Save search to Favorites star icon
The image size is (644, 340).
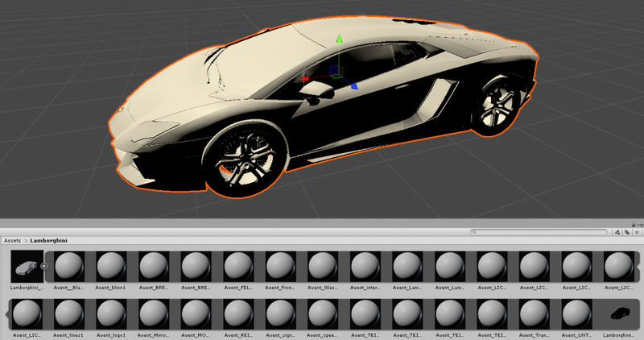pyautogui.click(x=637, y=232)
